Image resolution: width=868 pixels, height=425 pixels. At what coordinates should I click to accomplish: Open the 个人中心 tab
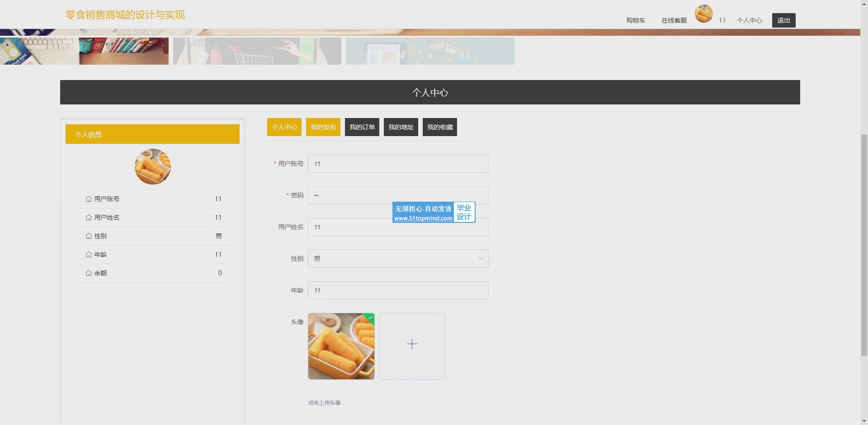coord(284,127)
